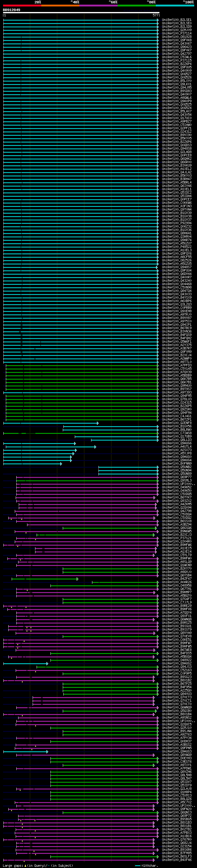Screen dimensions: 197x868
Task: Open the UniRef100_Q0DH37 entry
Action: tap(176, 741)
